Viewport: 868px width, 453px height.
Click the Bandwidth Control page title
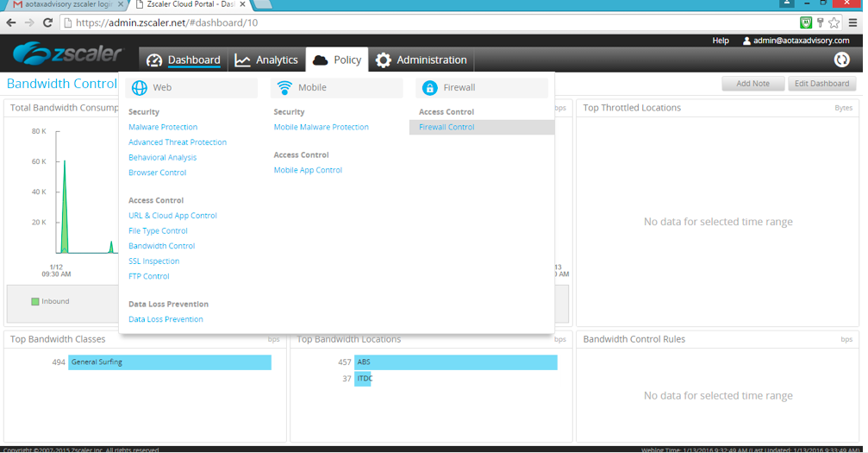62,84
